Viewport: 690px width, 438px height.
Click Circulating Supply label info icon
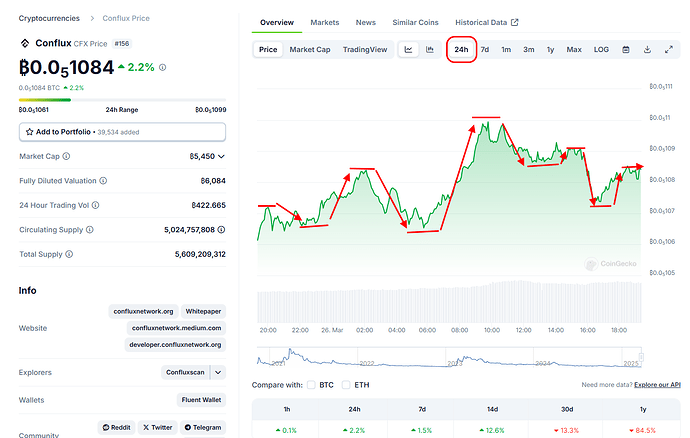point(90,230)
